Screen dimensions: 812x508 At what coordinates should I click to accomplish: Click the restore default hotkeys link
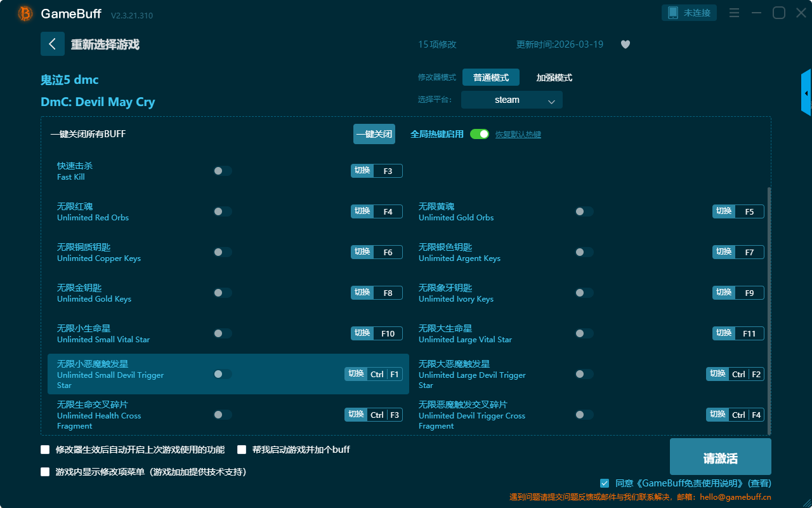coord(518,135)
